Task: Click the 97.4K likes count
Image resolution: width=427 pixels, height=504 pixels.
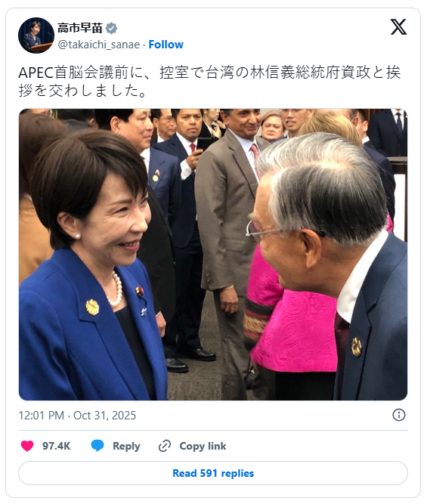Action: pyautogui.click(x=56, y=446)
